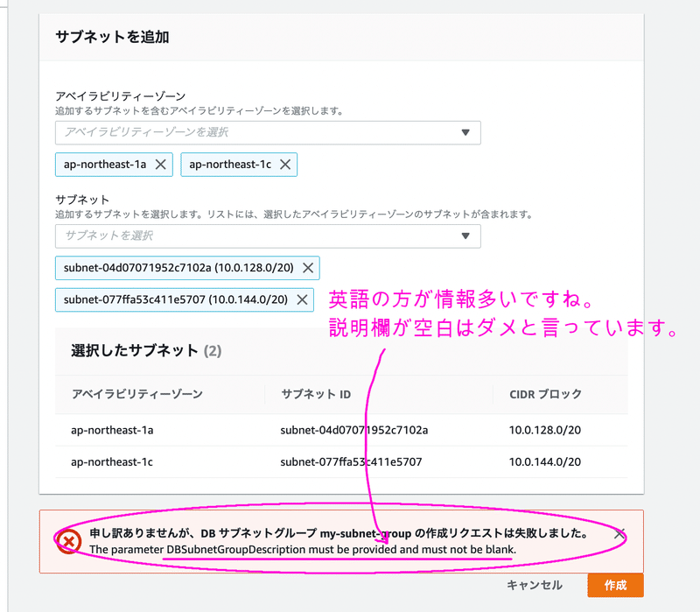Screen dimensions: 700x612
Task: Select table cell ap-northeast-1a
Action: click(x=112, y=430)
